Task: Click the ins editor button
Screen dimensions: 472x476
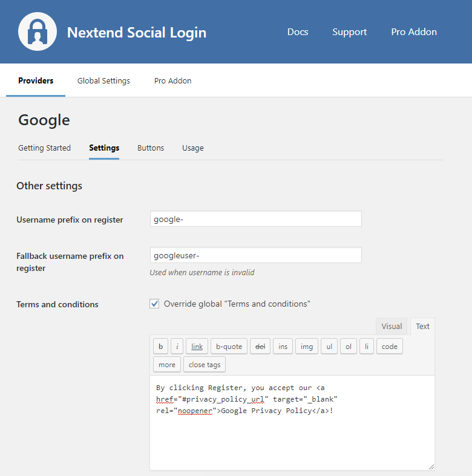Action: coord(283,346)
